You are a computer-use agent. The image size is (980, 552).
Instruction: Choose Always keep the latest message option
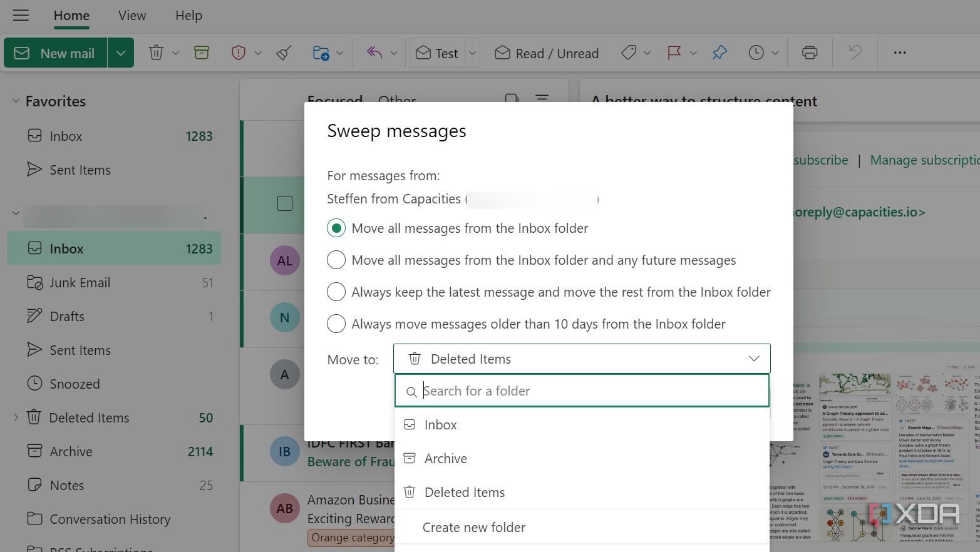[x=336, y=292]
